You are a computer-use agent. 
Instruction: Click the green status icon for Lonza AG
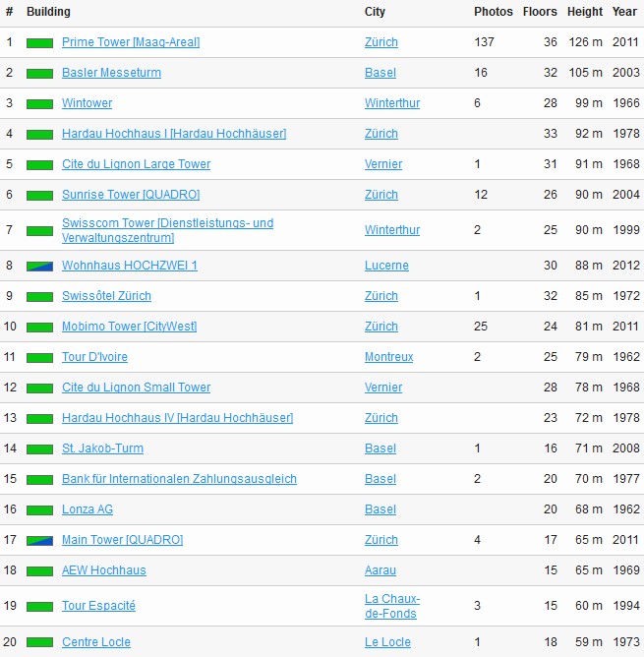pos(39,510)
